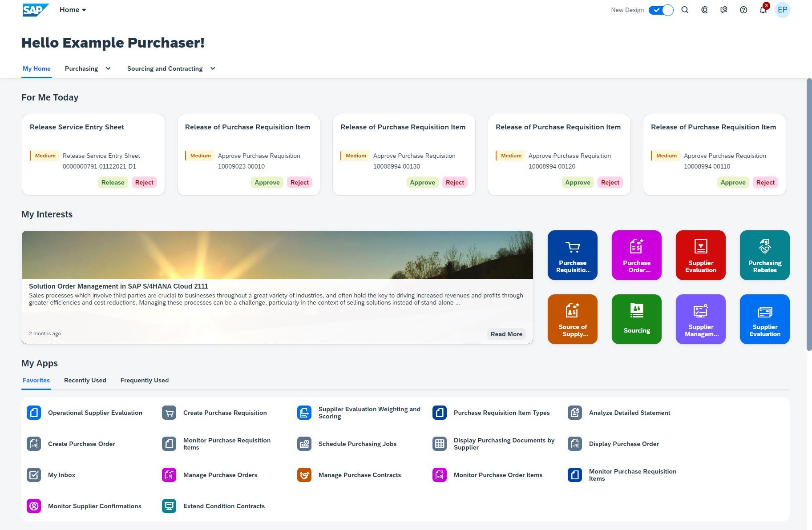The image size is (812, 530).
Task: Click the "Hello Example Purchaser!" heading
Action: click(113, 43)
